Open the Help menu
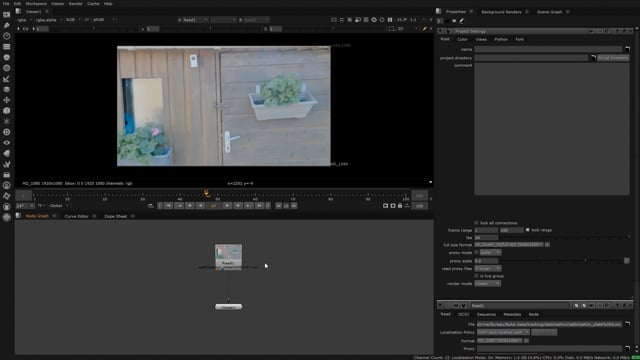Image resolution: width=640 pixels, height=360 pixels. [108, 4]
